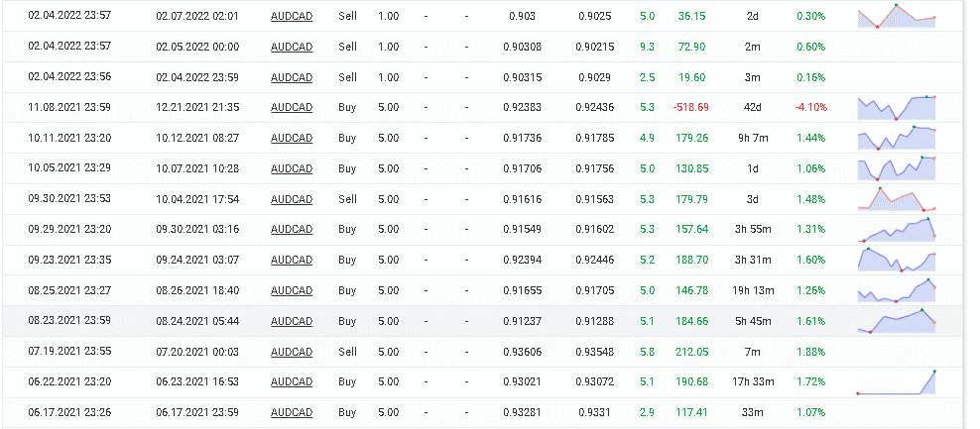
Task: Select the 212.05 profit value
Action: [x=692, y=352]
